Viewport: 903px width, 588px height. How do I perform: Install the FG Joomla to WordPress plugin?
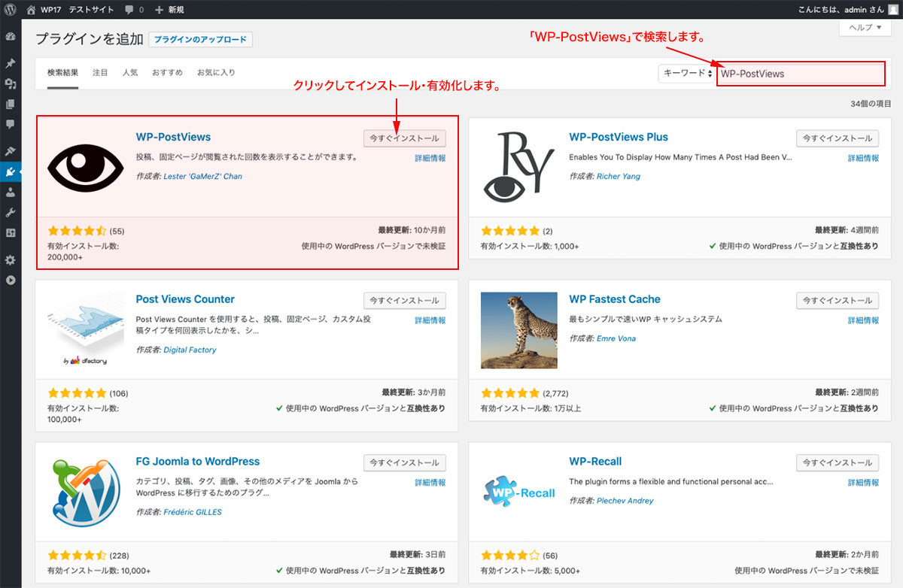[x=404, y=462]
